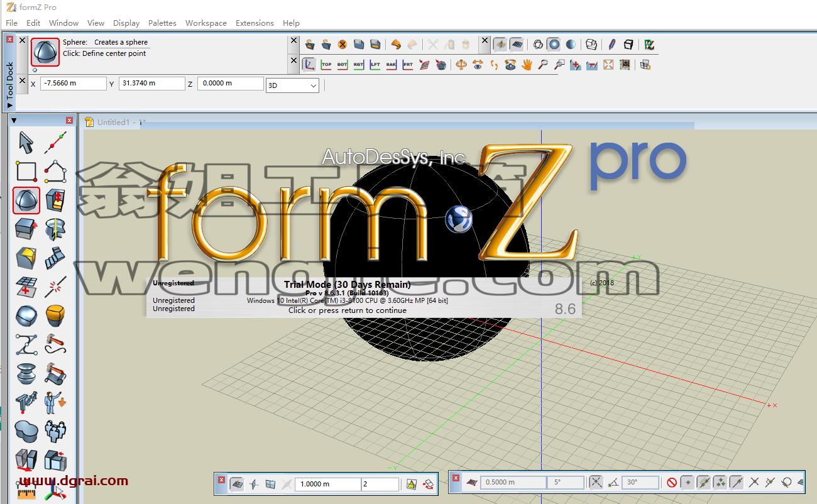Screen dimensions: 817x504
Task: Click the save disk icon
Action: [359, 45]
